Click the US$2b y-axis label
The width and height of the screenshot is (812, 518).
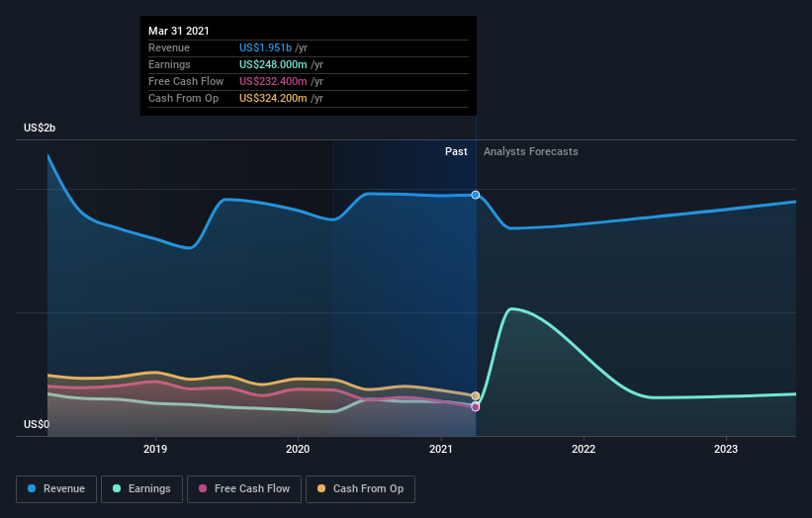40,128
